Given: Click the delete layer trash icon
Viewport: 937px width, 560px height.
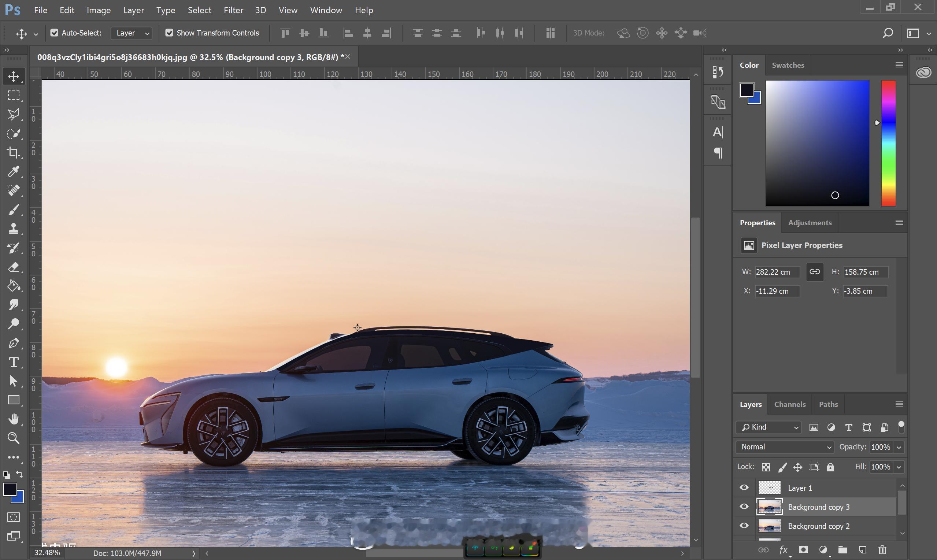Looking at the screenshot, I should click(x=882, y=550).
